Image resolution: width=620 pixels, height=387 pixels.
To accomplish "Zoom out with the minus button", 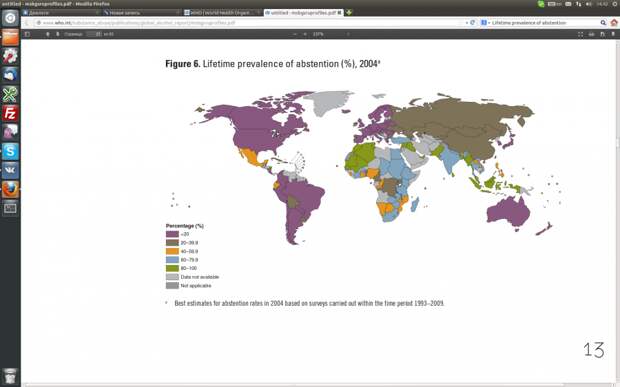I will click(295, 34).
